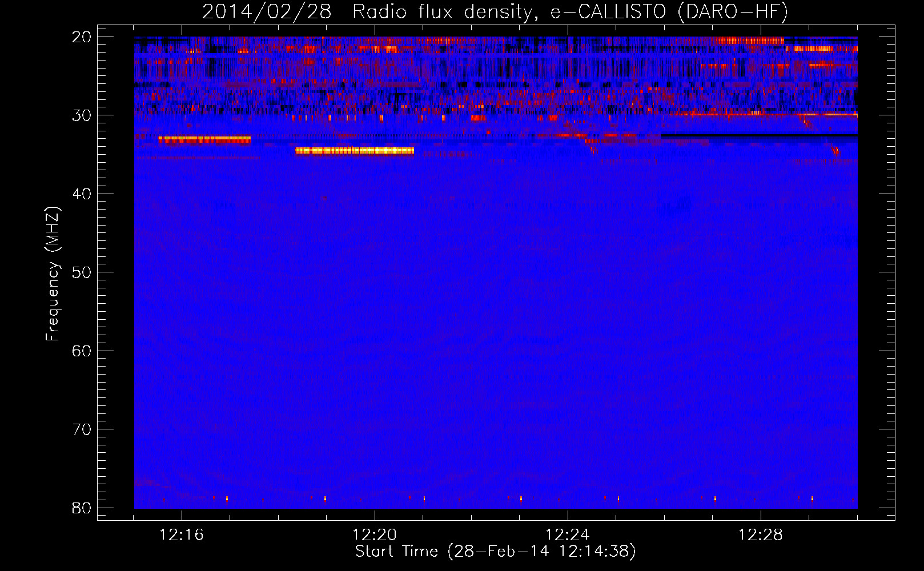Click the 70 MHz frequency tick label
This screenshot has height=571, width=924.
tap(82, 429)
